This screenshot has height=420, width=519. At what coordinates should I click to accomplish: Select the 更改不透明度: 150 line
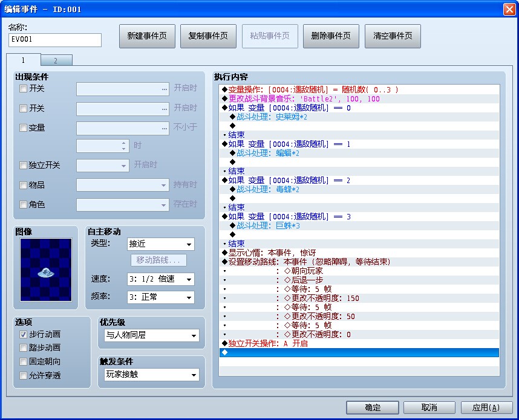(359, 299)
